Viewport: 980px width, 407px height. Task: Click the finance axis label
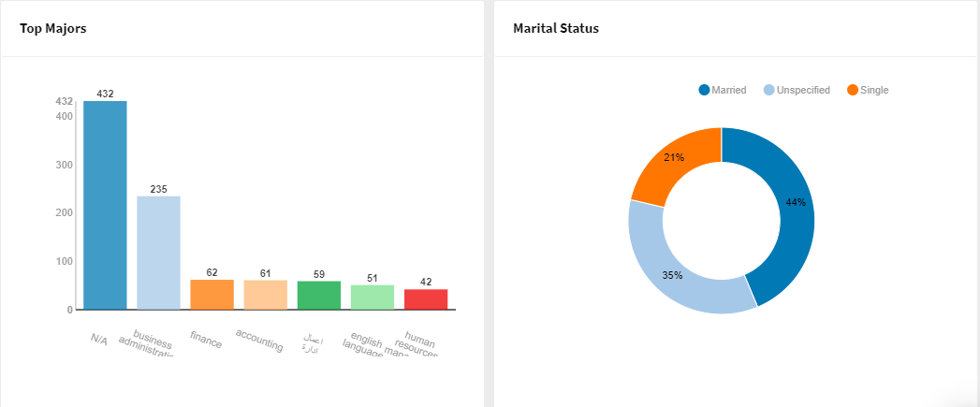206,340
